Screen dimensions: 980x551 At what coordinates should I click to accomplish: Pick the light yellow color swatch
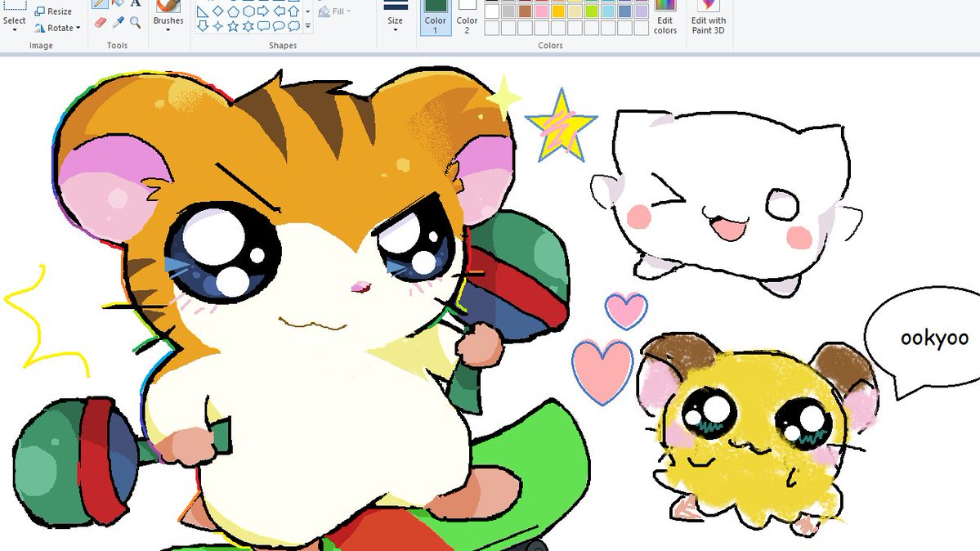(x=575, y=11)
